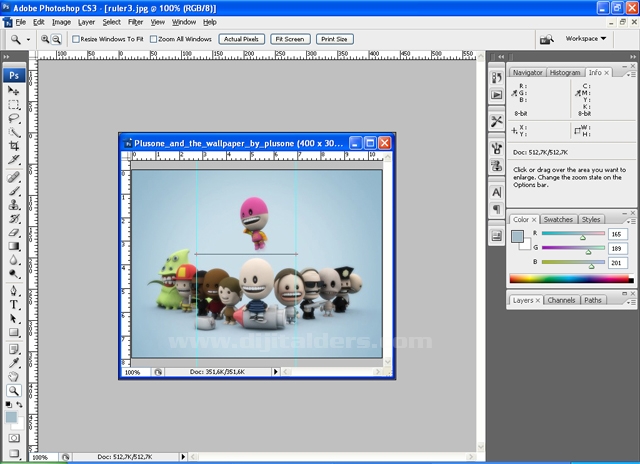Expand the toolbox double-arrow
This screenshot has height=464, width=640.
(6, 57)
